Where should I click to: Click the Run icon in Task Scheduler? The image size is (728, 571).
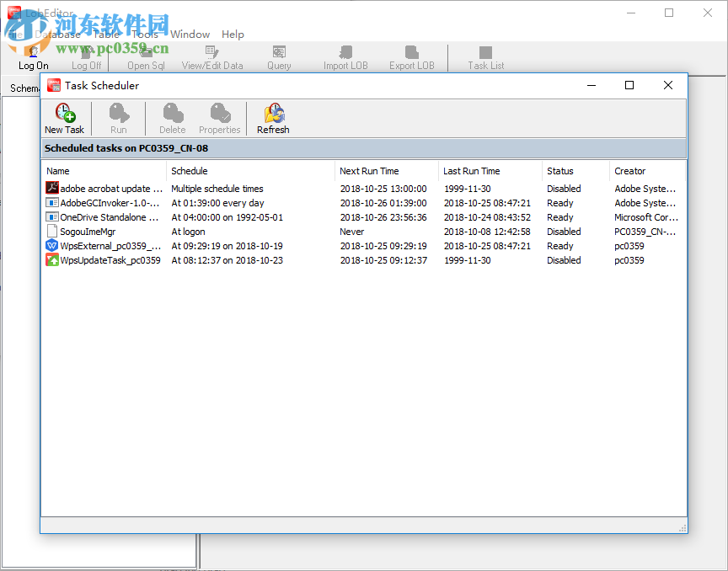pos(118,118)
